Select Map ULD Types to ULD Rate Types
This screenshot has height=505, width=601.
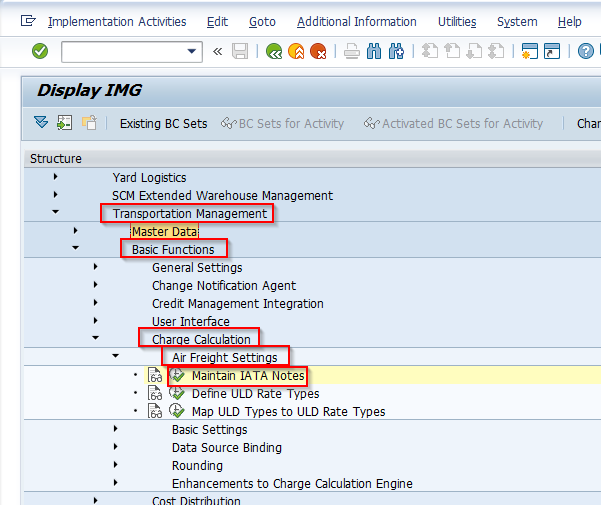tap(288, 412)
